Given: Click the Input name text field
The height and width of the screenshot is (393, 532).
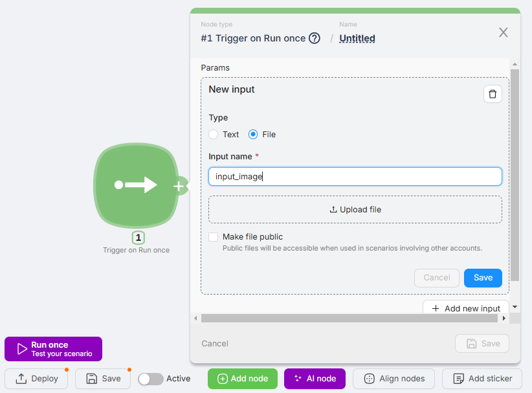Looking at the screenshot, I should pos(355,176).
